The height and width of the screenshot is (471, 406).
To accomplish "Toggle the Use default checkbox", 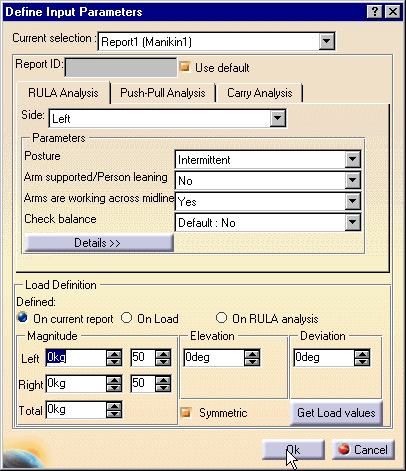I will 185,67.
